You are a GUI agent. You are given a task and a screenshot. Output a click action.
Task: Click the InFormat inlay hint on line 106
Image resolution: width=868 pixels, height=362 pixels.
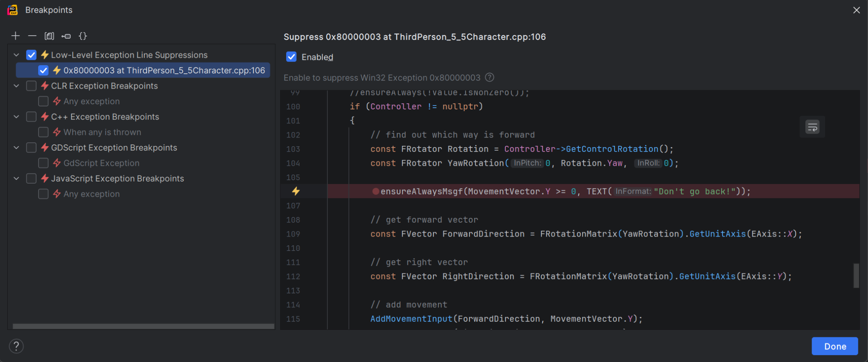(x=633, y=191)
